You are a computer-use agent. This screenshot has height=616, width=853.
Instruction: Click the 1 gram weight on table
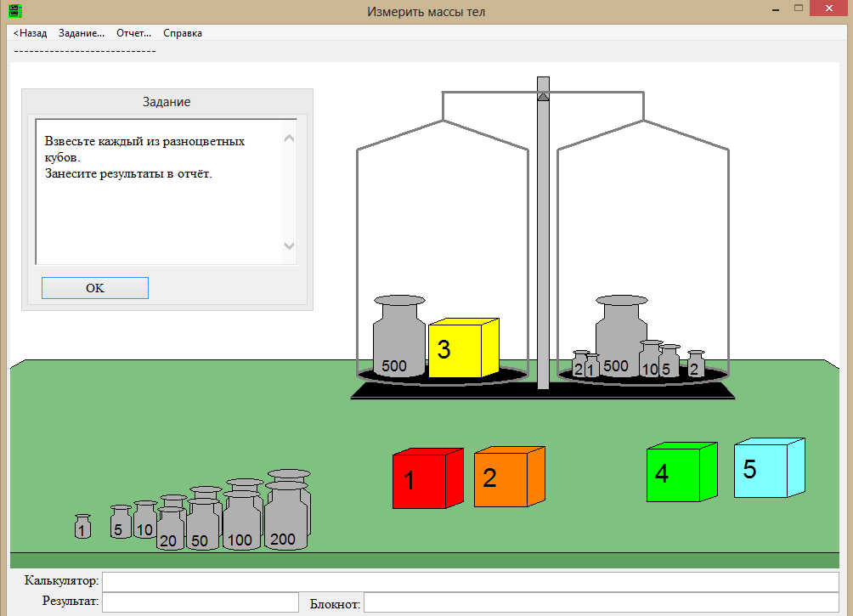(82, 528)
